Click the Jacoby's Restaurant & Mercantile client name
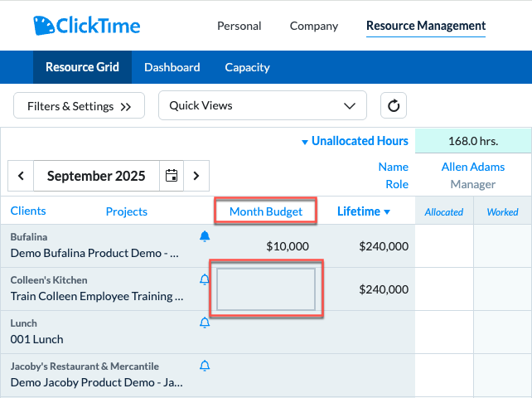The image size is (532, 398). coord(85,366)
